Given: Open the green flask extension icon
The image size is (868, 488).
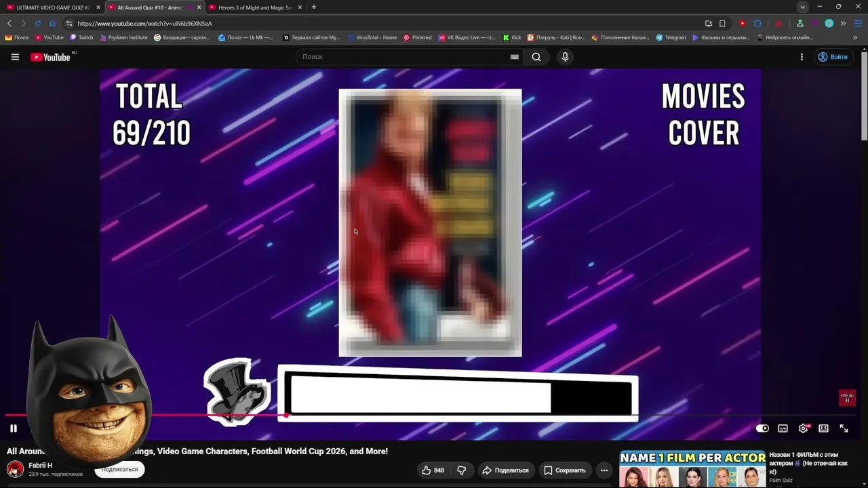Looking at the screenshot, I should tap(800, 24).
